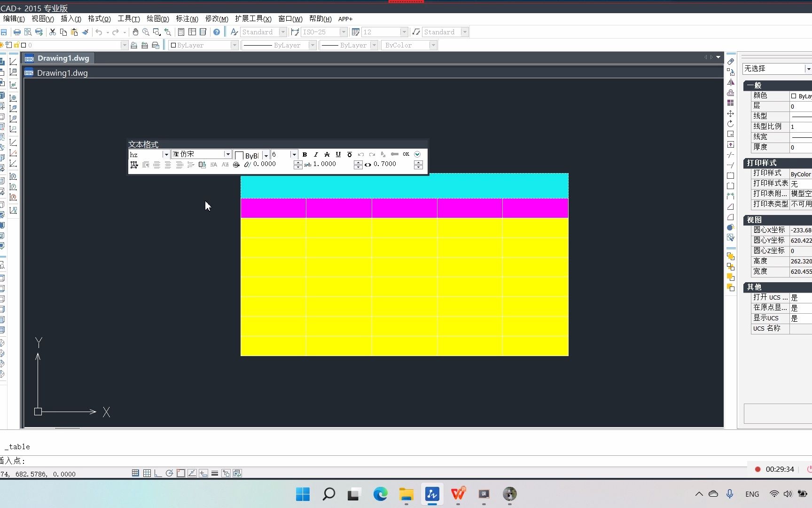
Task: Click the uppercase conversion icon
Action: click(x=214, y=165)
